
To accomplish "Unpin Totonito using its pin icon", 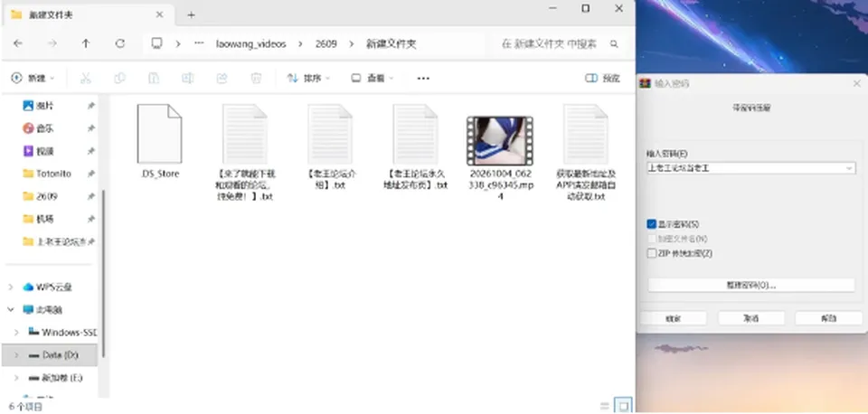I will coord(90,174).
